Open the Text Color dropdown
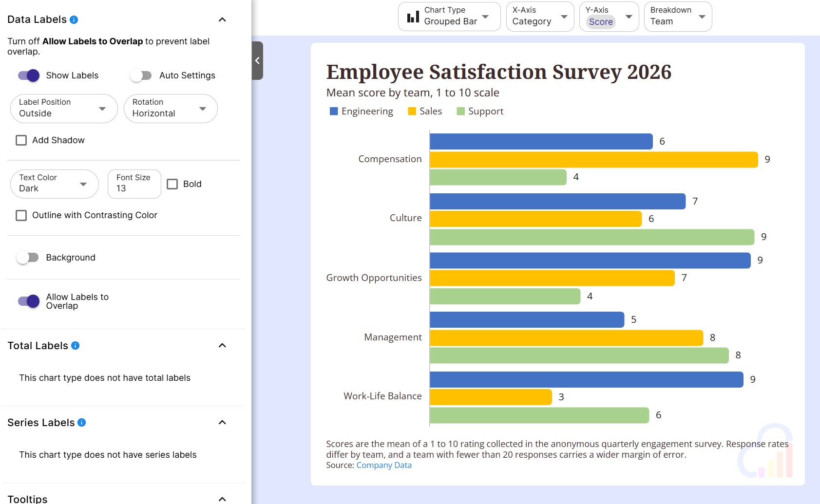 click(55, 184)
